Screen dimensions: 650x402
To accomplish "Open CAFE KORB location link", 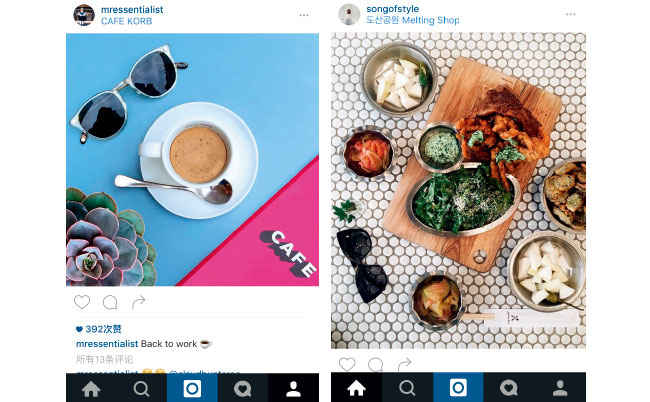I will [x=126, y=21].
